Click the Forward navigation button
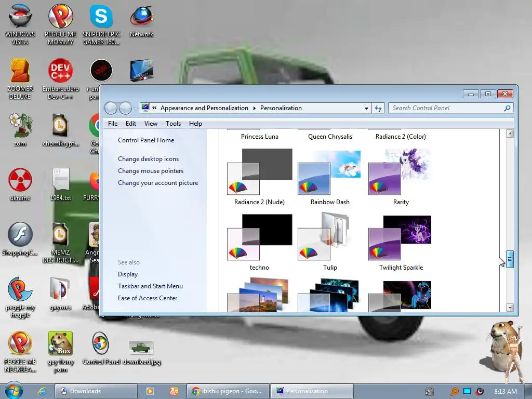The height and width of the screenshot is (399, 532). (x=125, y=108)
